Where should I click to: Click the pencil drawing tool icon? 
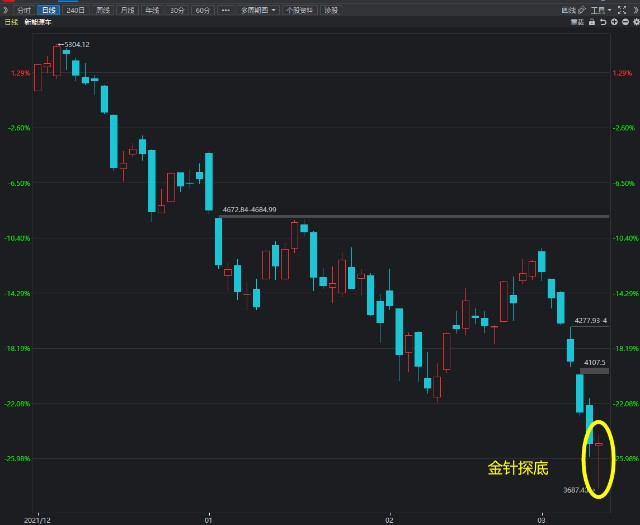[581, 10]
